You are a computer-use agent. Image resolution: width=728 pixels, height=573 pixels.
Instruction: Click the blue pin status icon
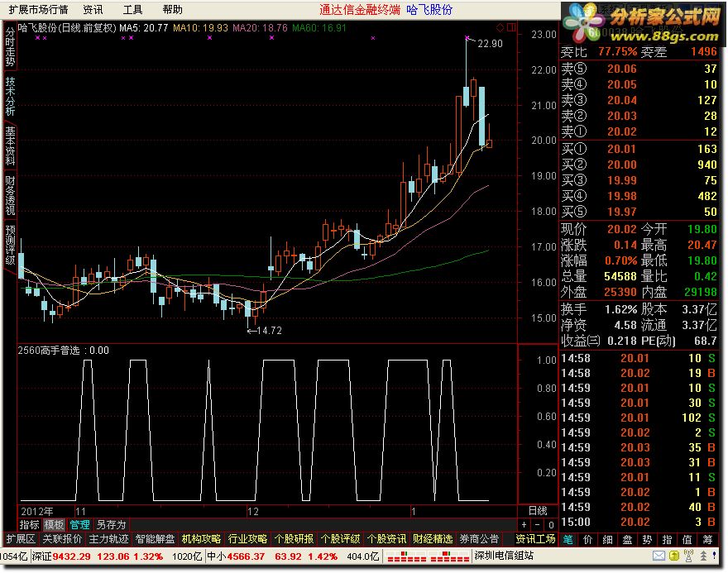716,556
